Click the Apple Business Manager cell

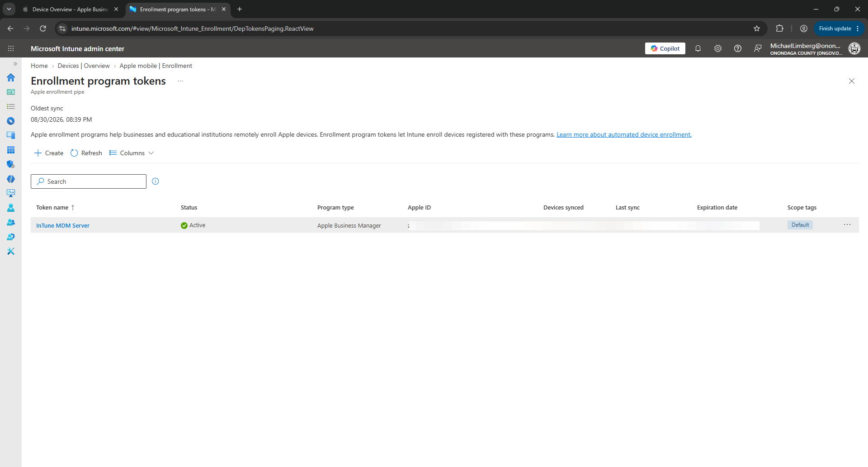click(349, 225)
